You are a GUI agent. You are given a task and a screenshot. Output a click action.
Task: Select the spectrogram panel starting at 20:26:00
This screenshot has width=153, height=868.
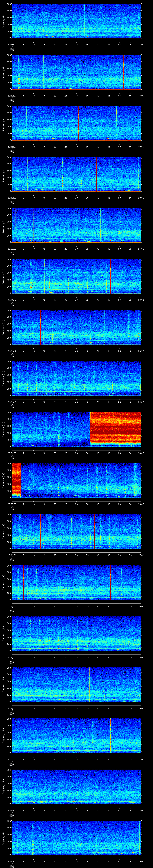pos(76,531)
